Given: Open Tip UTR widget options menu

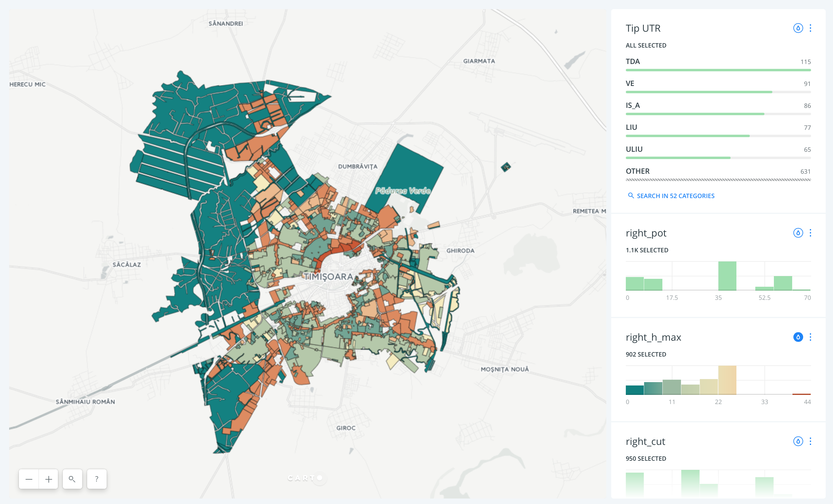Looking at the screenshot, I should (x=810, y=28).
